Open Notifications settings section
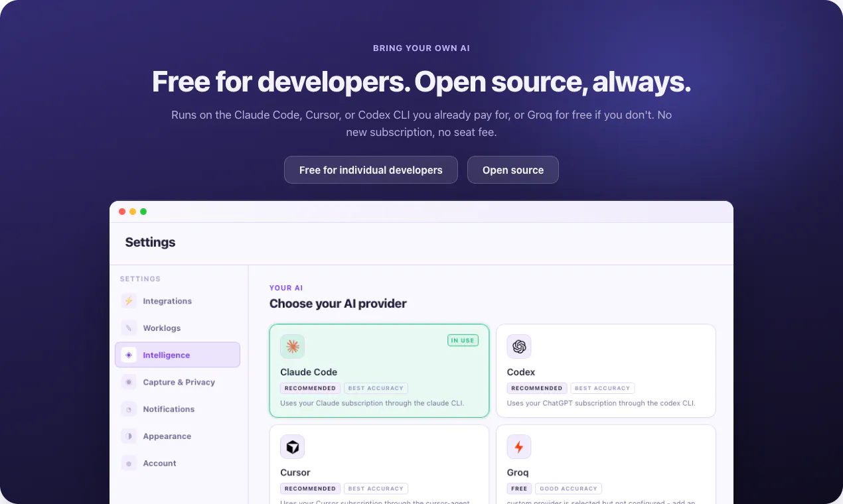The image size is (843, 504). click(177, 410)
